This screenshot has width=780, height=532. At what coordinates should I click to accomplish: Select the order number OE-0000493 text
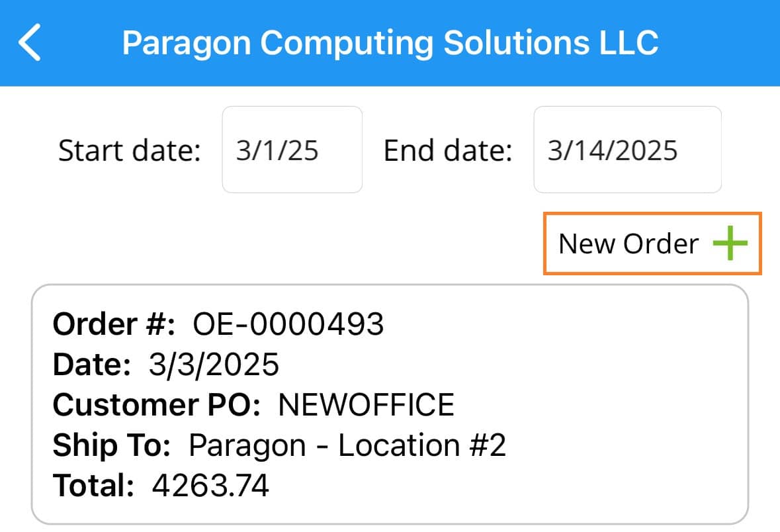pyautogui.click(x=288, y=324)
